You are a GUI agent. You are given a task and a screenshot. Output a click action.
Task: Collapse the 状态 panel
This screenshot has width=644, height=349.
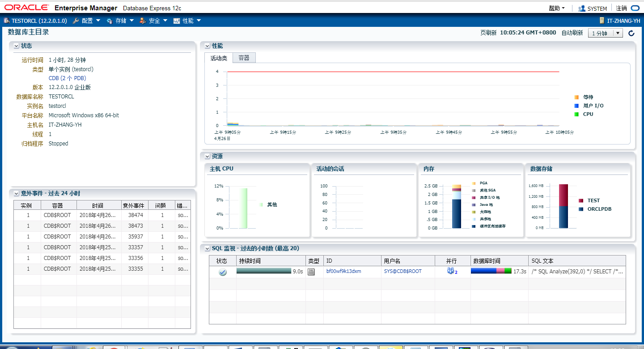click(x=16, y=46)
